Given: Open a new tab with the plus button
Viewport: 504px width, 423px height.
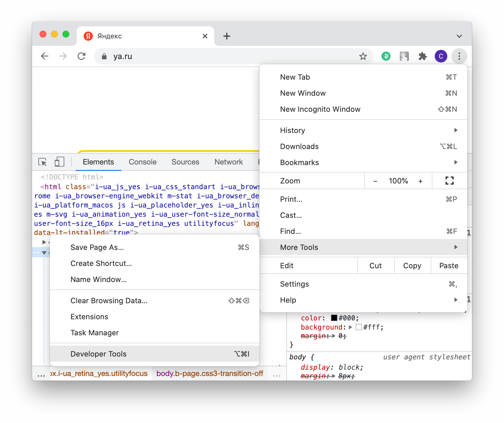Looking at the screenshot, I should pos(227,36).
